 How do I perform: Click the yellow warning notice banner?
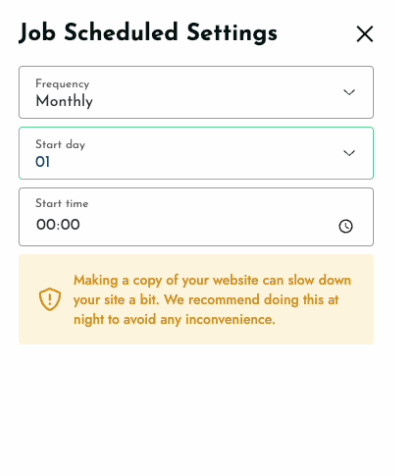click(196, 299)
